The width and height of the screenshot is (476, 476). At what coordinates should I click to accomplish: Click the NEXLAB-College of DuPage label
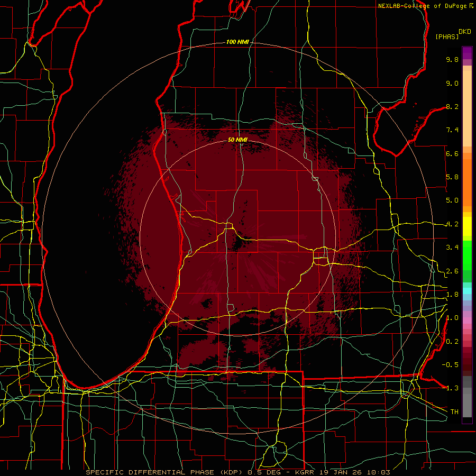(422, 6)
